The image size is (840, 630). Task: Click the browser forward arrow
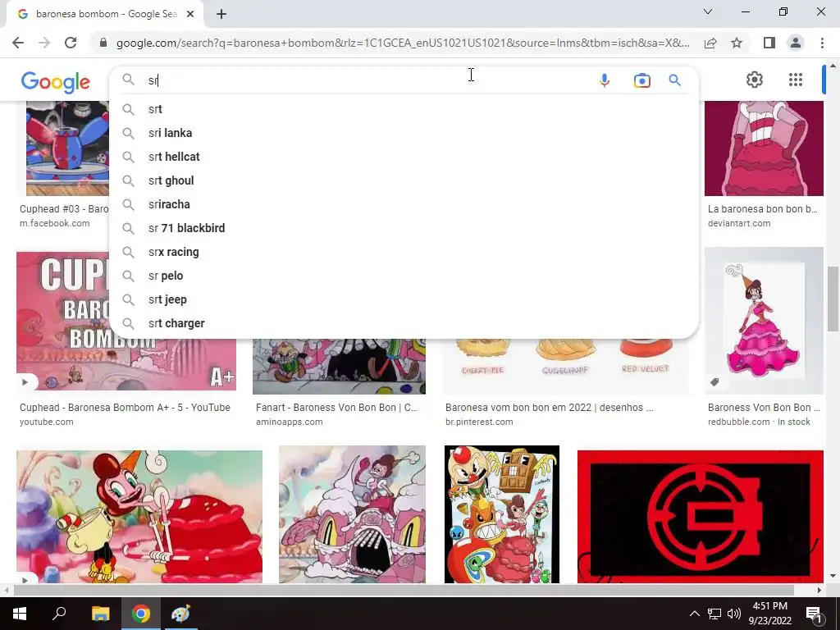44,43
